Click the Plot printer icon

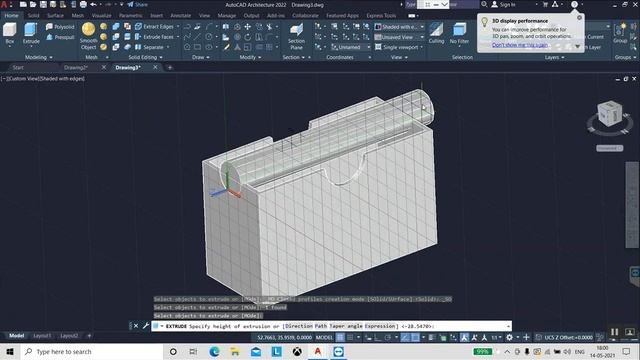83,4
